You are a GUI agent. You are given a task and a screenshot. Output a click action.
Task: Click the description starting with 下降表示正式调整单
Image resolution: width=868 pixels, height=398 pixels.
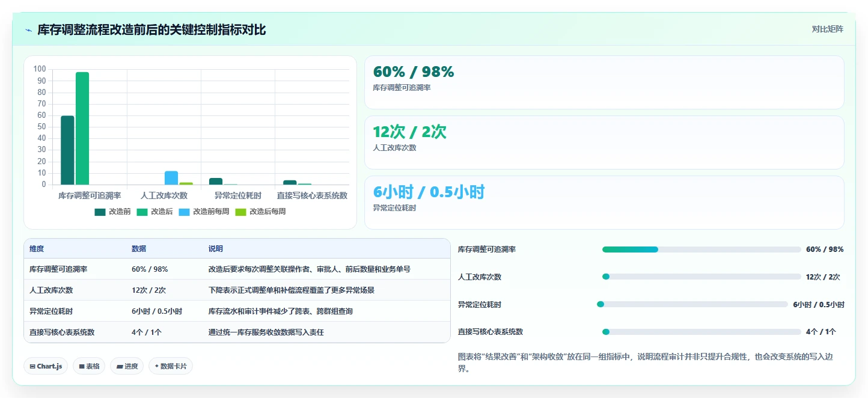pos(292,290)
